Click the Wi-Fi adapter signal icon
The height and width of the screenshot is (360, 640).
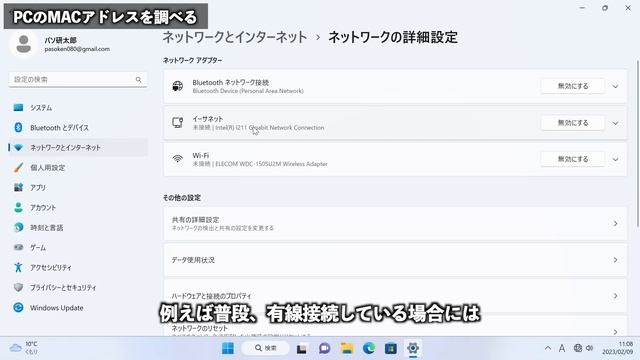pyautogui.click(x=178, y=159)
